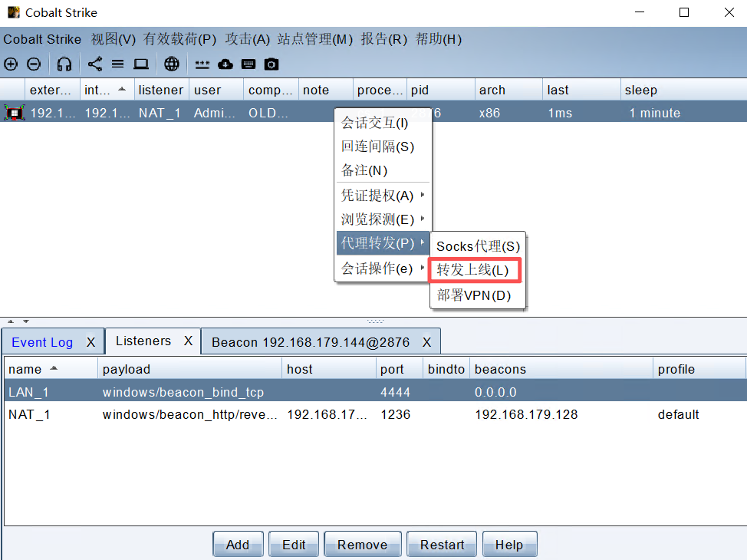Click the Edit listener button
The width and height of the screenshot is (747, 560).
294,544
